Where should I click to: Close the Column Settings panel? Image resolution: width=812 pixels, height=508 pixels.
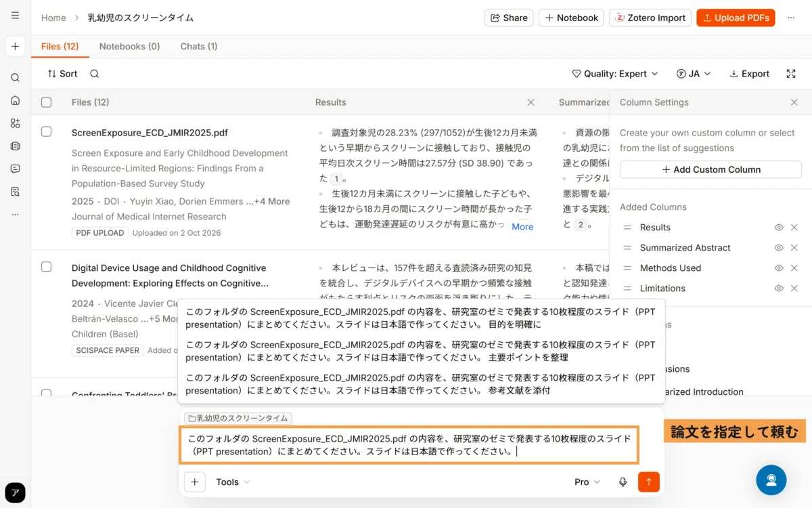794,102
